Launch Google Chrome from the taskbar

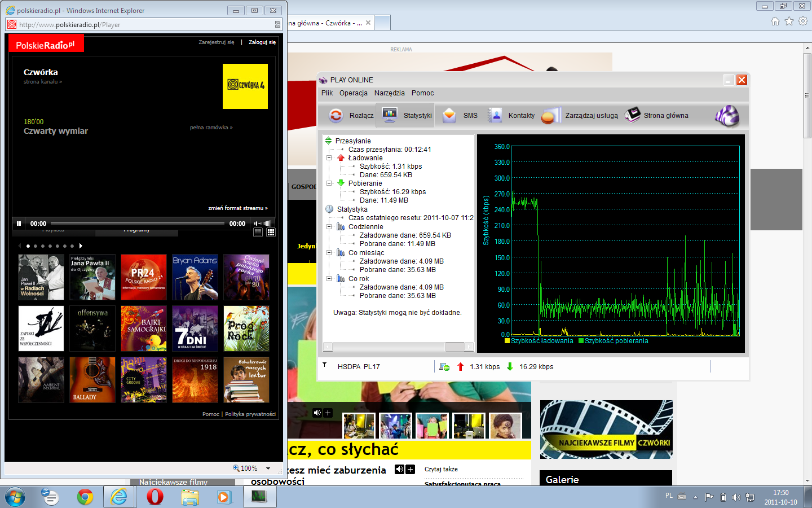pyautogui.click(x=85, y=497)
